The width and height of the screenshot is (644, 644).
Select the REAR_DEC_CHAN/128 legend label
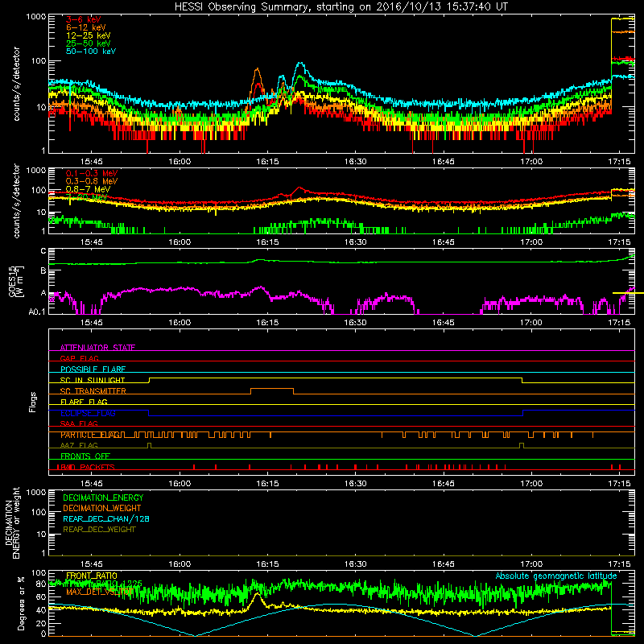pyautogui.click(x=106, y=518)
